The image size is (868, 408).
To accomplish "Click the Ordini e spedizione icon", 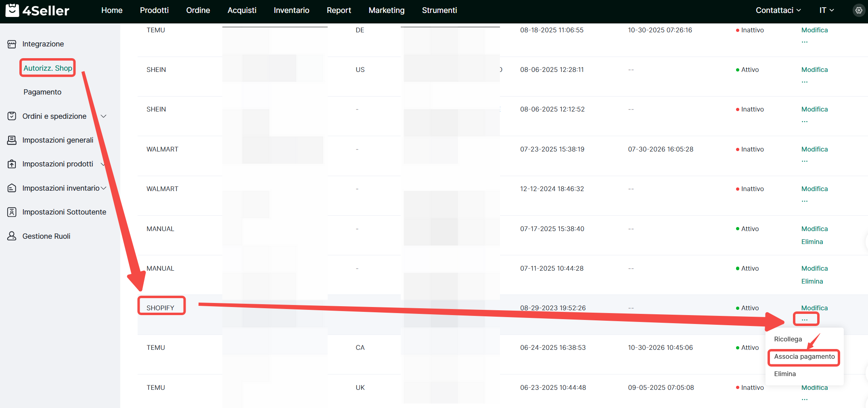I will (x=12, y=116).
